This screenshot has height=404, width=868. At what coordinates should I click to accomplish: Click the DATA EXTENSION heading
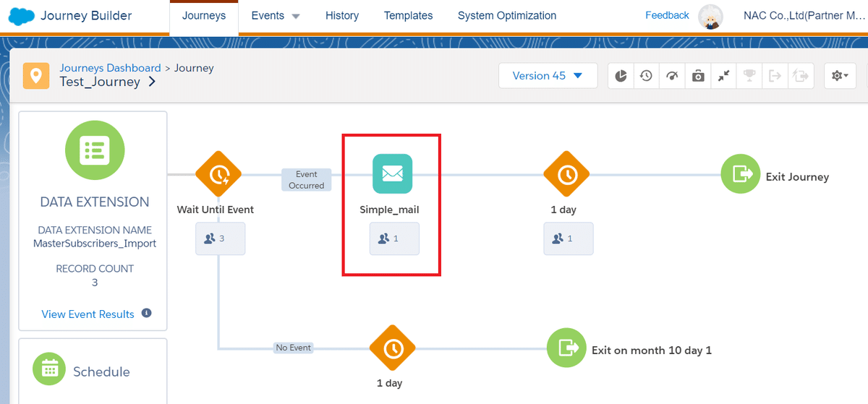point(95,202)
